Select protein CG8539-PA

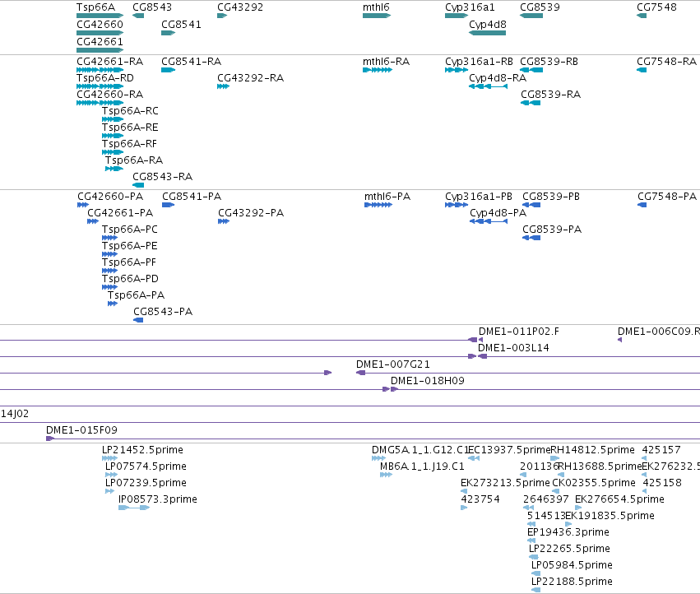[x=531, y=238]
